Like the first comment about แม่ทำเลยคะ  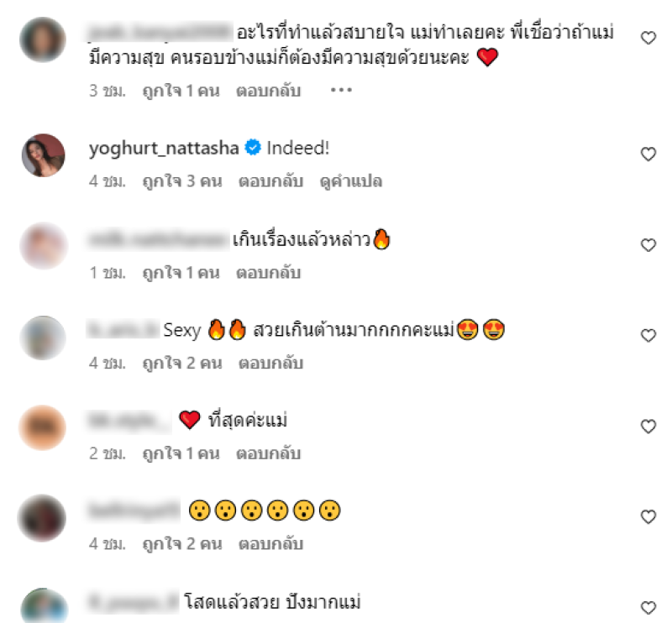(x=648, y=38)
